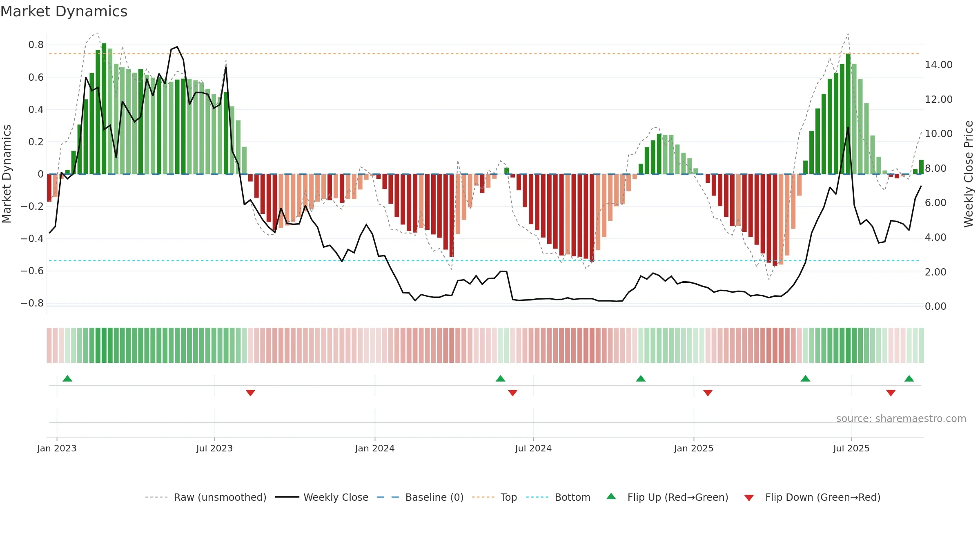
Task: Click the 0 baseline tick on the left axis
Action: [x=40, y=174]
